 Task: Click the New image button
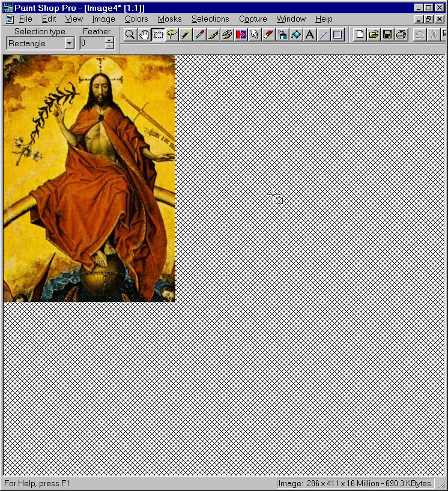[x=360, y=35]
